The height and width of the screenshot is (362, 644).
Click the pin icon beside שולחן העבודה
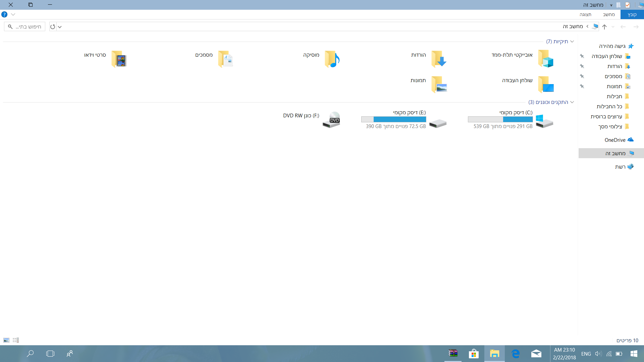(x=582, y=56)
